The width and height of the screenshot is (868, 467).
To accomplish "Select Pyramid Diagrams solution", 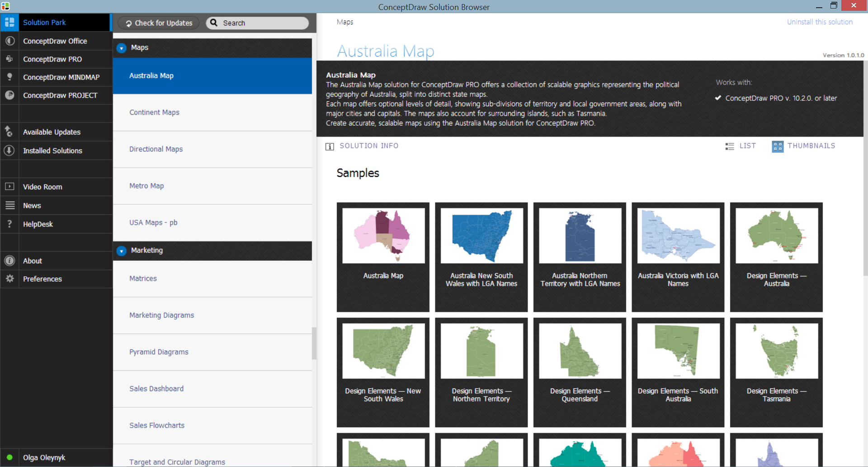I will [x=212, y=352].
